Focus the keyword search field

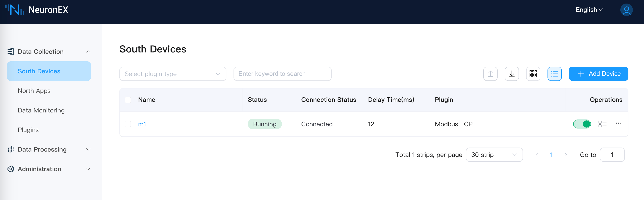tap(282, 74)
